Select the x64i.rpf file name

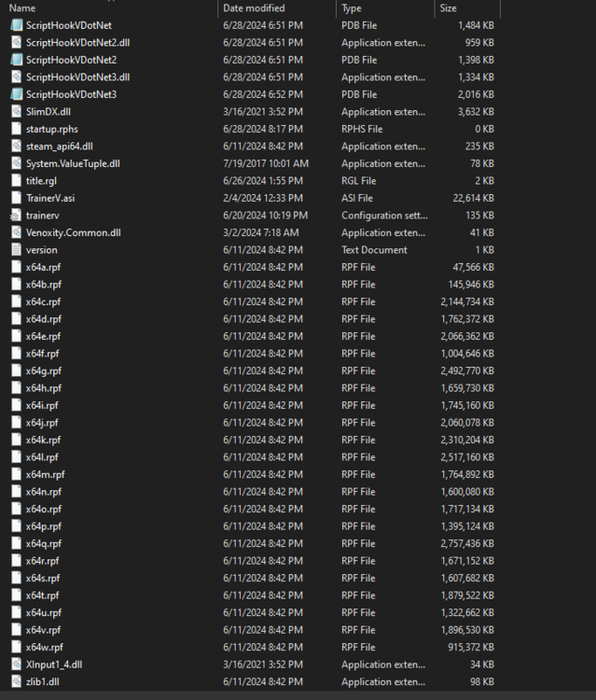tap(42, 405)
